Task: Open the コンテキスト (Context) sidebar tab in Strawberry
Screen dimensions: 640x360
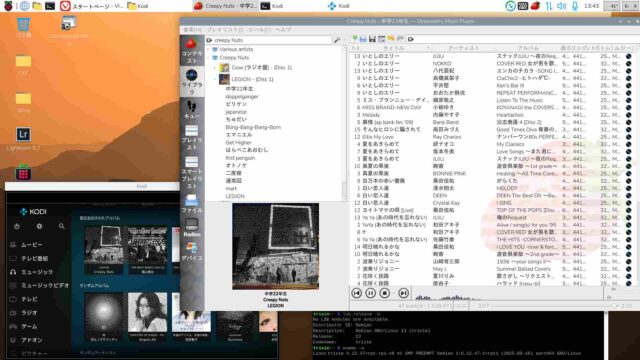Action: pyautogui.click(x=192, y=51)
